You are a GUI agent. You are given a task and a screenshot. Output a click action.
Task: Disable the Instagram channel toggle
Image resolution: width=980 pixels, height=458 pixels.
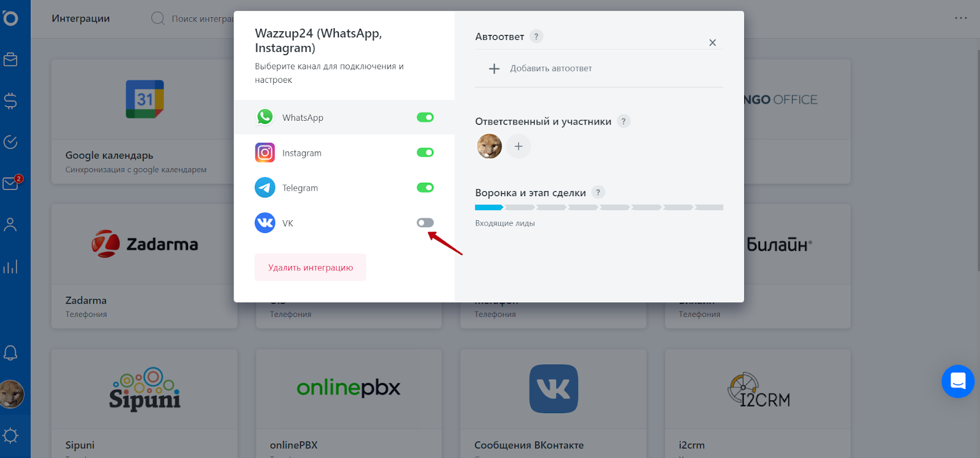click(x=425, y=152)
